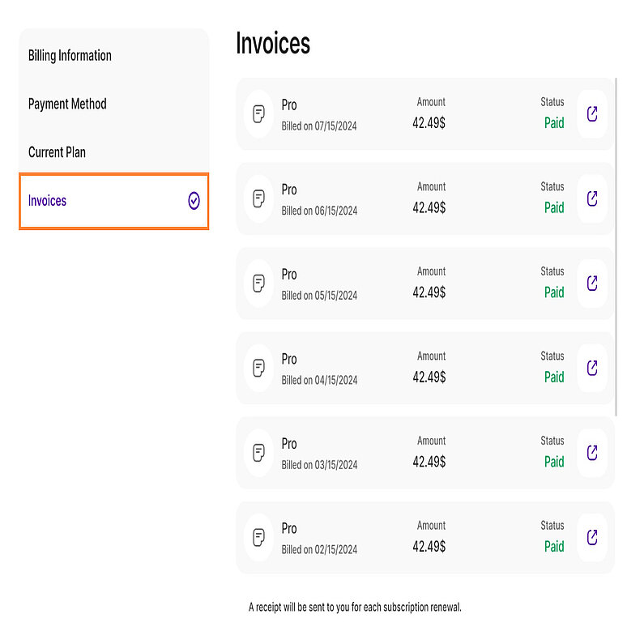
Task: Open the 03/15/2024 invoice external link icon
Action: point(592,453)
